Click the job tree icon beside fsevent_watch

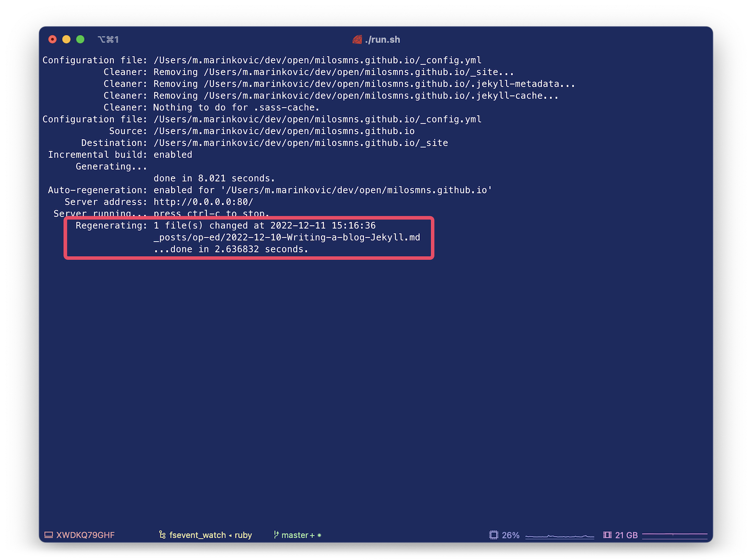click(162, 535)
